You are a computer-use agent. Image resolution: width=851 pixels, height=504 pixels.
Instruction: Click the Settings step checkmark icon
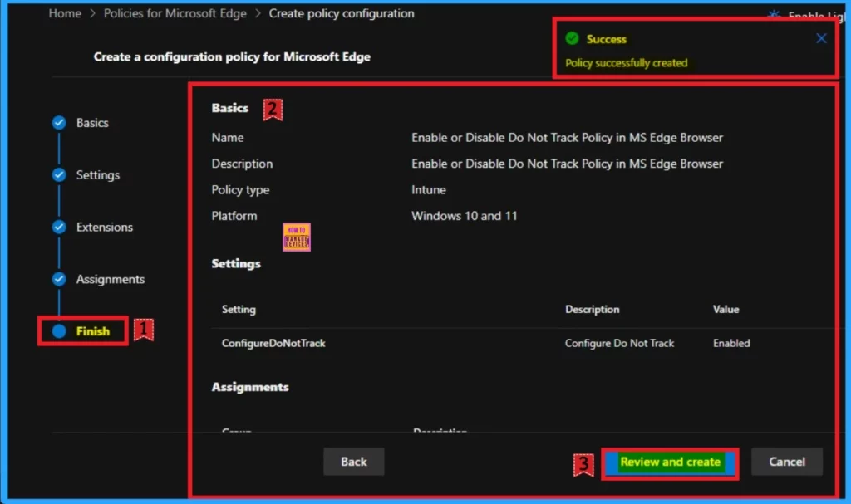[x=59, y=174]
